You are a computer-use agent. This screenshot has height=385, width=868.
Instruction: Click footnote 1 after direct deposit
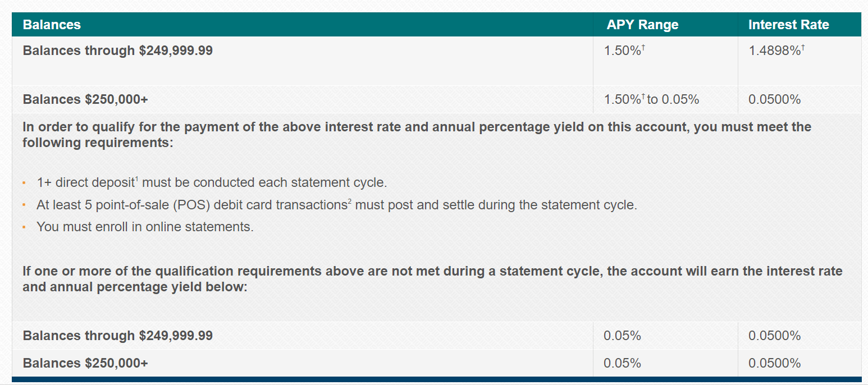click(136, 180)
